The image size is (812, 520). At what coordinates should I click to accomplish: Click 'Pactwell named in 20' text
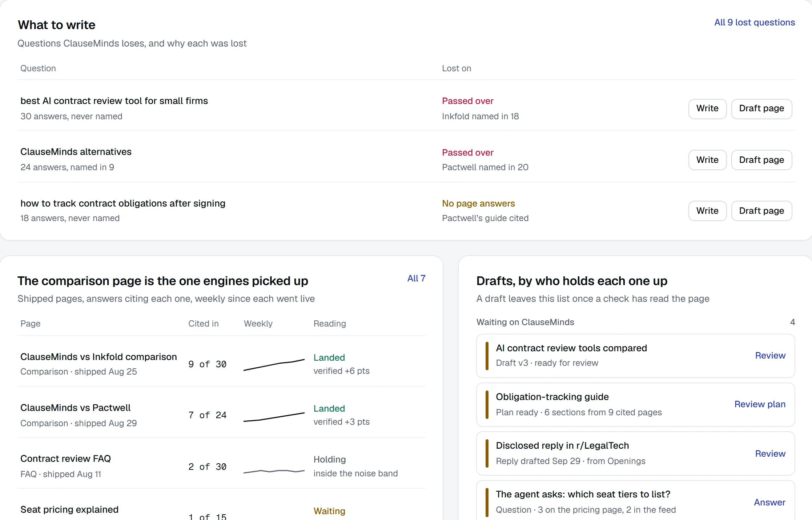coord(485,167)
